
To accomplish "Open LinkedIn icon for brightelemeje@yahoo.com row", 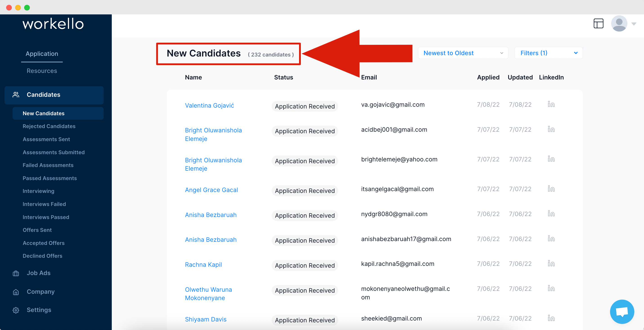I will click(551, 159).
